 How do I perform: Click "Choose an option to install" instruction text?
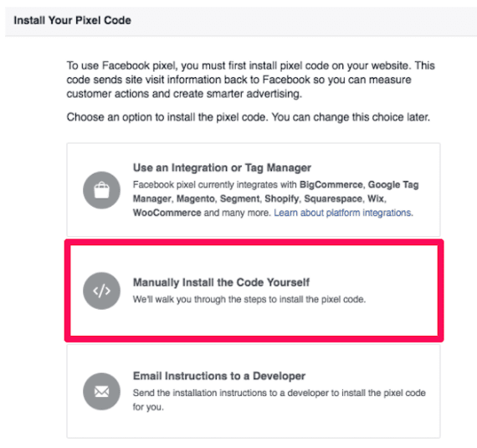pos(249,117)
